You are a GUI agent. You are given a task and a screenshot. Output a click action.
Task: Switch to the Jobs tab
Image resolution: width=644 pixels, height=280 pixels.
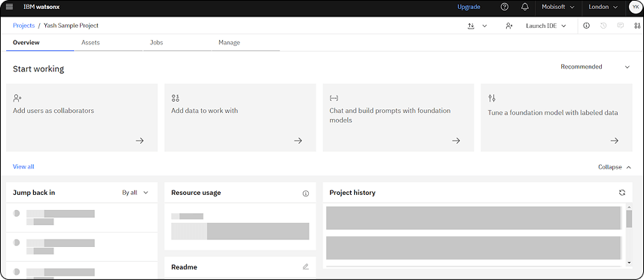[177, 43]
